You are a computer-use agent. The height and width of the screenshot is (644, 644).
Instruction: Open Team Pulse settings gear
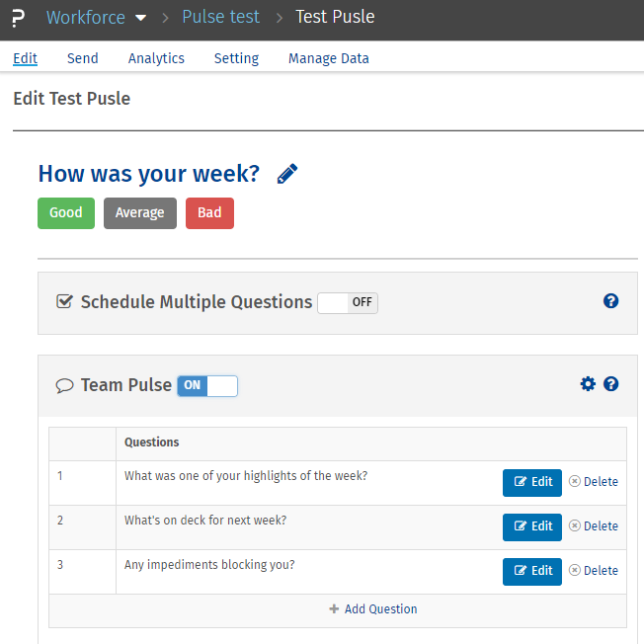point(588,384)
